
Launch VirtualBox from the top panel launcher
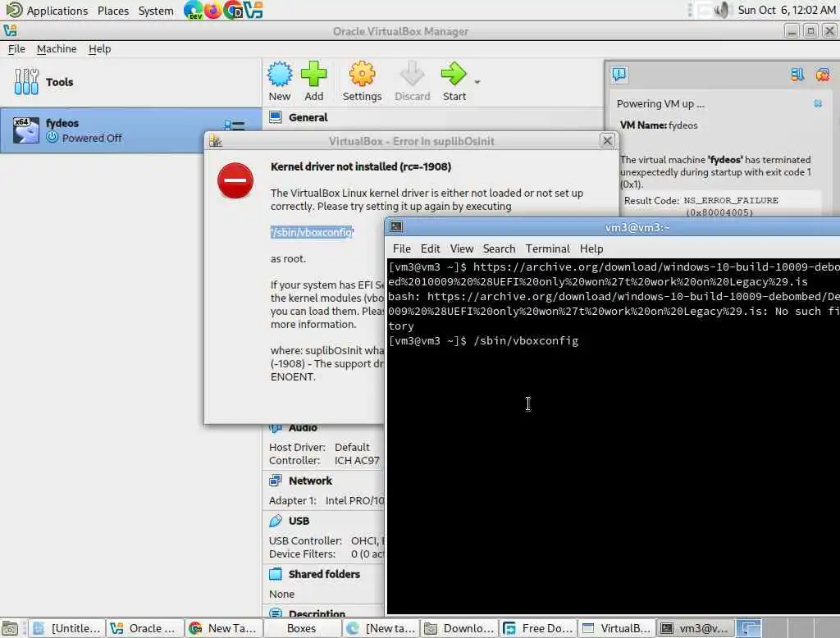pyautogui.click(x=253, y=10)
